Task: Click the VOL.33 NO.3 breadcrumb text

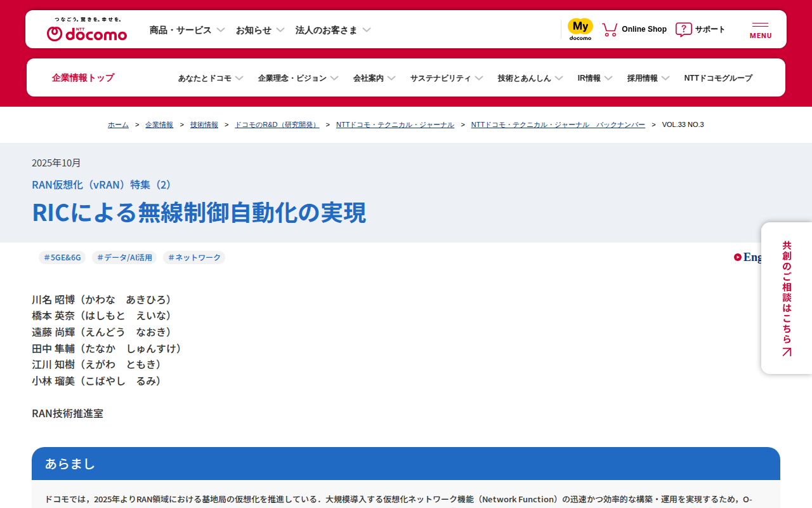Action: click(683, 124)
